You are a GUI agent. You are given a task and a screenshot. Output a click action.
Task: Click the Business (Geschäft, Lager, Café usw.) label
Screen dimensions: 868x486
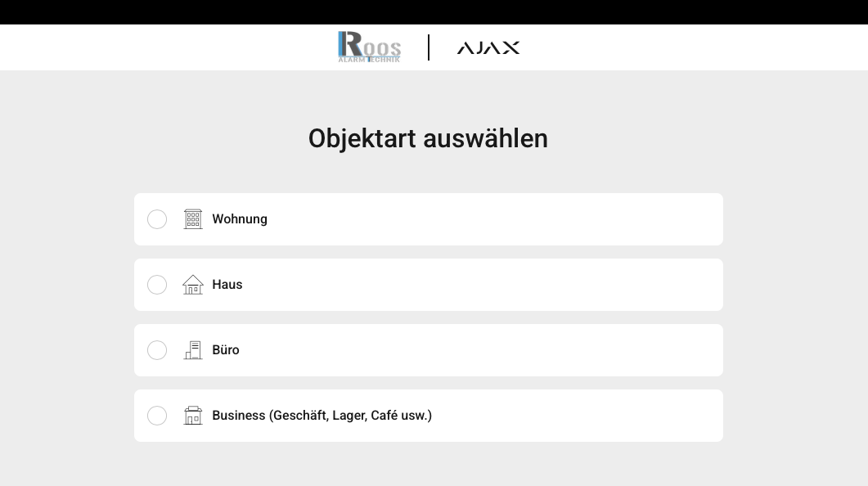[322, 416]
